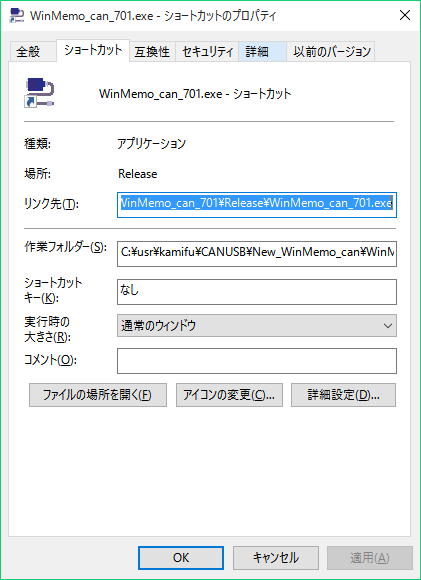421x580 pixels.
Task: Select the ショートカット tab
Action: (x=93, y=50)
